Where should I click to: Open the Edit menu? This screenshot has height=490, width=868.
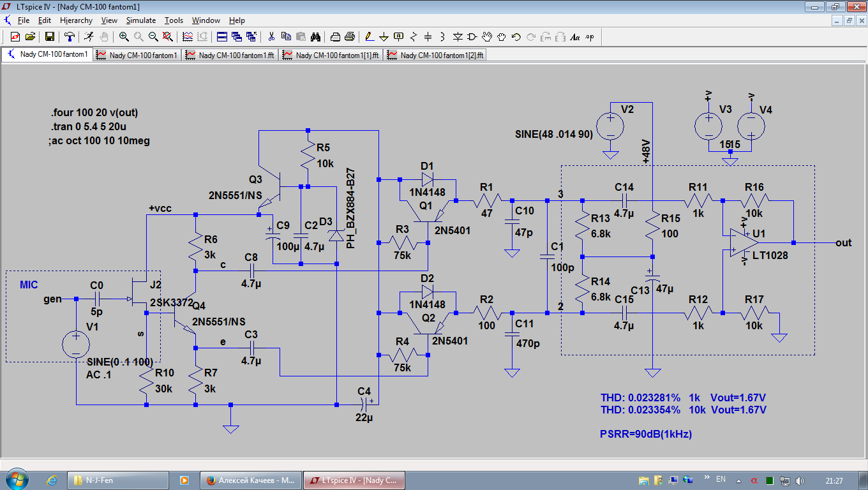pos(45,20)
